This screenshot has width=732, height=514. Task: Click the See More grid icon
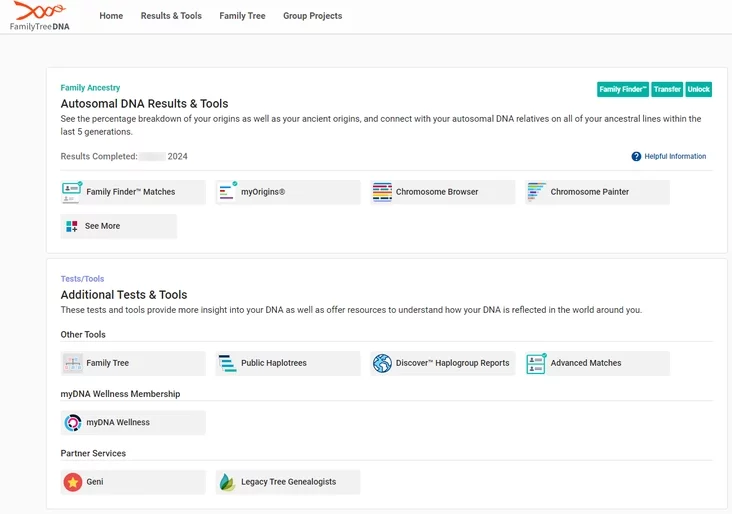pos(72,226)
